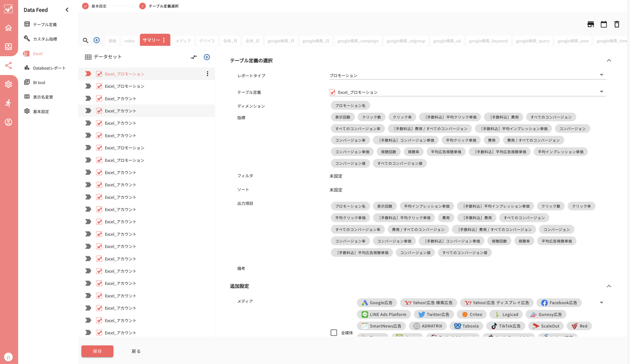Switch to the メディア tab

click(183, 41)
